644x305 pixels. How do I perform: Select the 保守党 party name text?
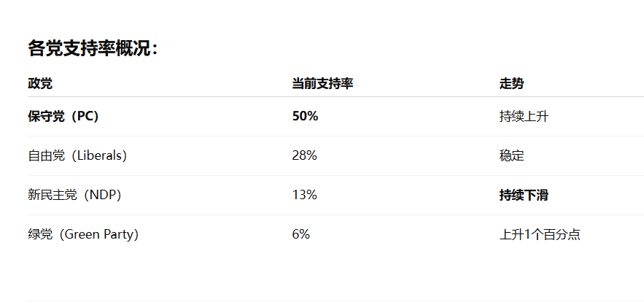click(x=45, y=116)
